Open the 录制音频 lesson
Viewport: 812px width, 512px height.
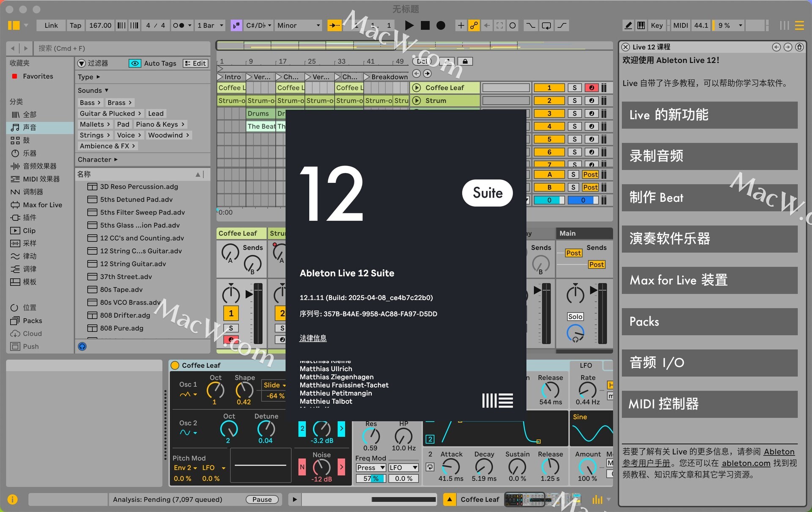pos(709,156)
